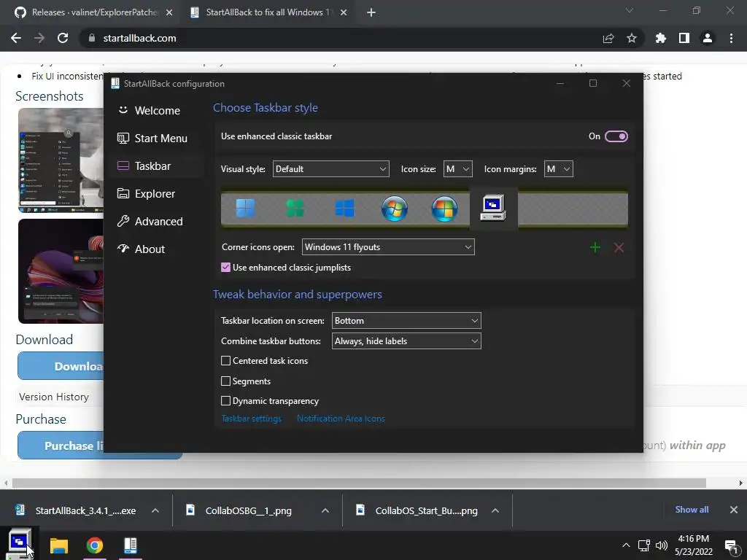This screenshot has height=560, width=747.
Task: Select the Windows 11 blue start button icon
Action: pyautogui.click(x=245, y=209)
